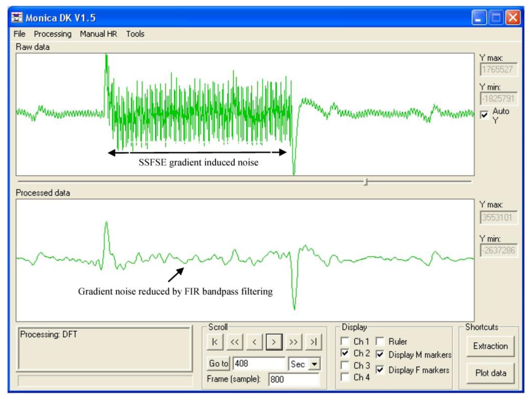Click the Plot data button
This screenshot has height=400, width=532.
490,373
